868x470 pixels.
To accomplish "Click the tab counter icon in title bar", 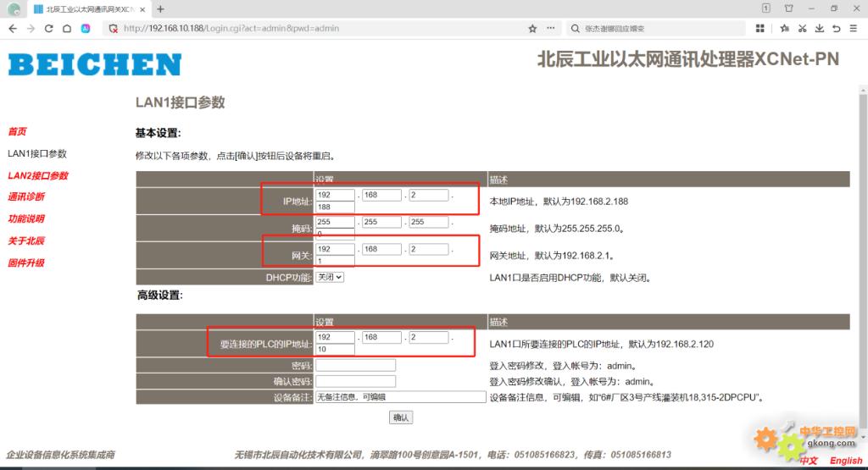I will coord(766,8).
